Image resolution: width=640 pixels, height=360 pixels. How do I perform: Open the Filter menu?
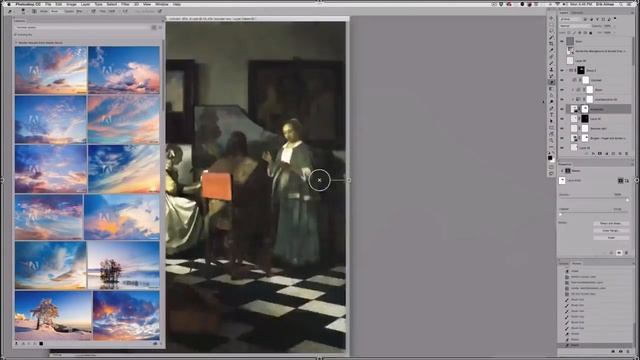coord(125,4)
